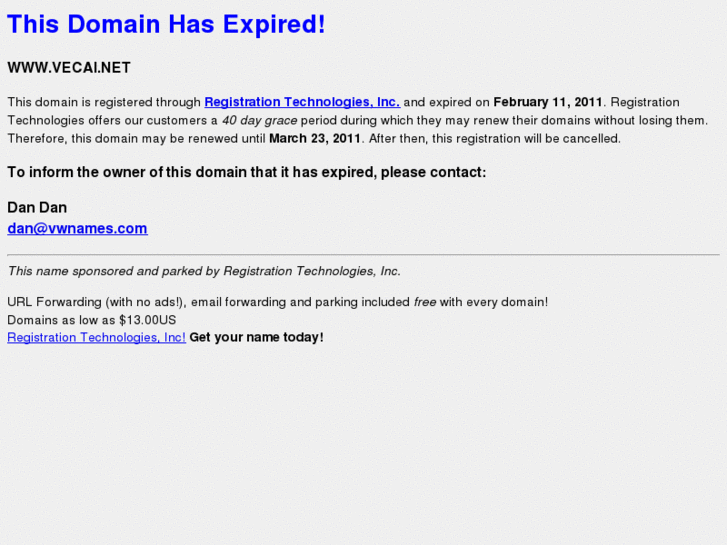Open the bold Registration Technologies, Inc. link
Viewport: 727px width, 545px height.
302,102
